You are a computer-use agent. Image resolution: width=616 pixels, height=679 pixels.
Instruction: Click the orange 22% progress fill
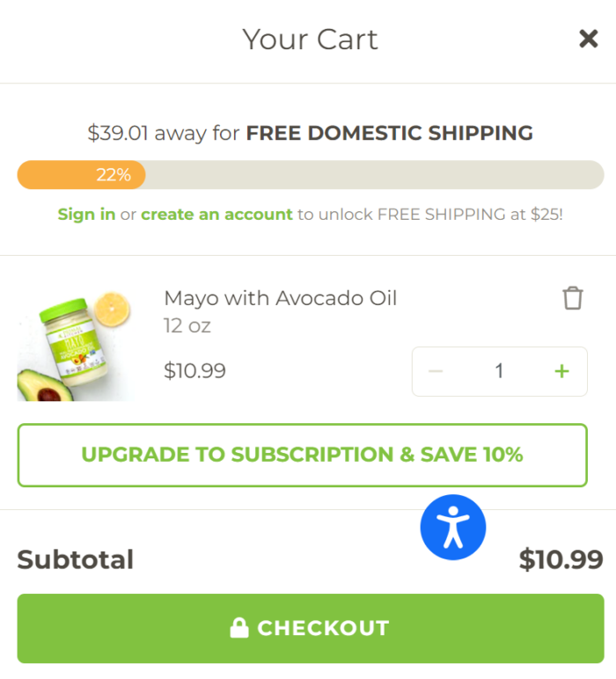(x=82, y=175)
